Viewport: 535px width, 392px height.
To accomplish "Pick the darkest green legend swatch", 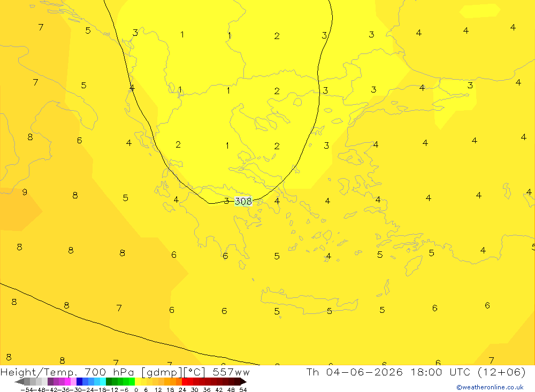I will pos(109,382).
